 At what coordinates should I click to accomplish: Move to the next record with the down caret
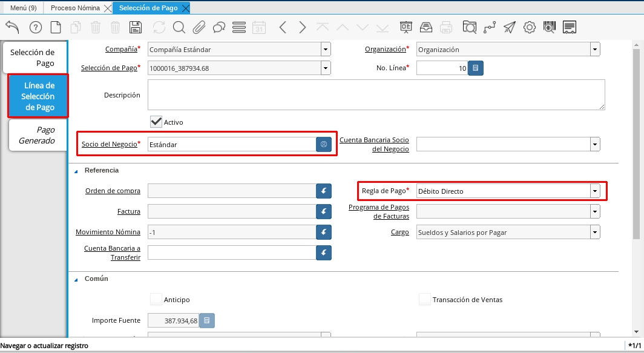coord(363,27)
